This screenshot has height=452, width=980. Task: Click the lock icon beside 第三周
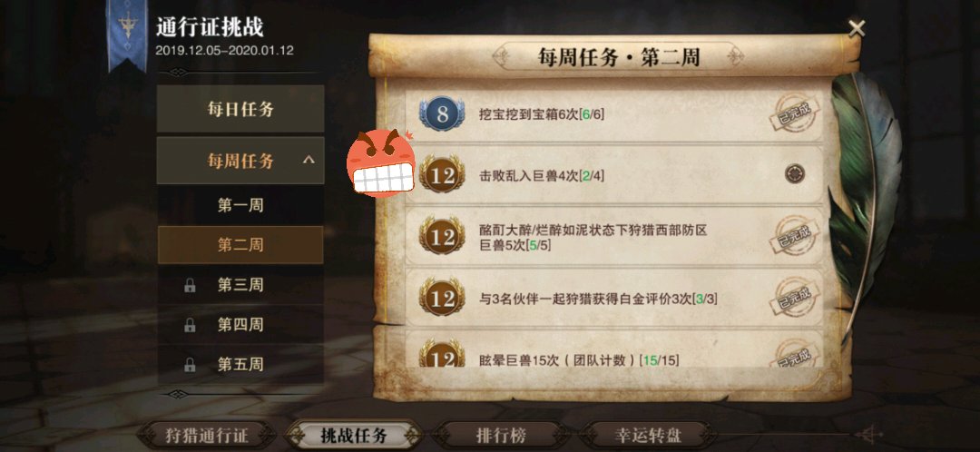[190, 286]
